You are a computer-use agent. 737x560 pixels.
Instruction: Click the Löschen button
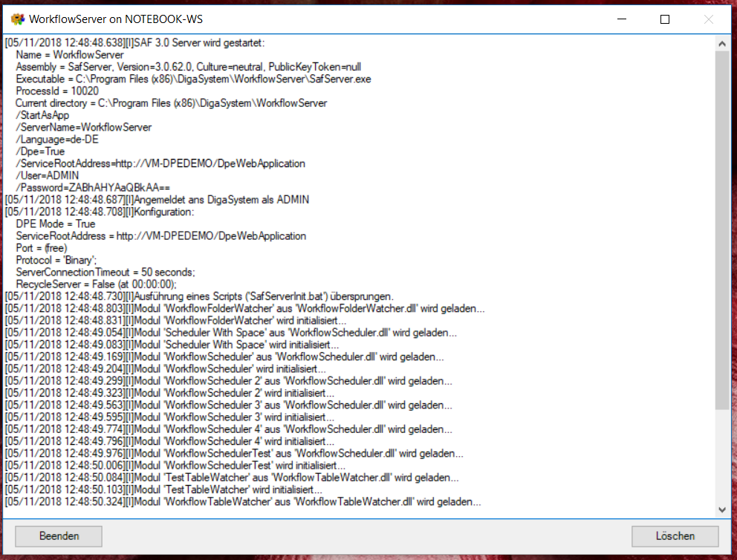click(675, 535)
